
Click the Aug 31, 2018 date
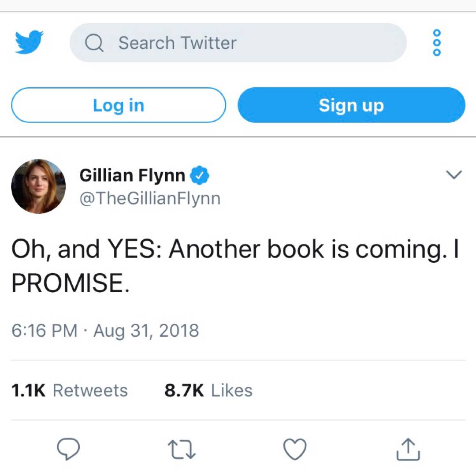(x=146, y=331)
